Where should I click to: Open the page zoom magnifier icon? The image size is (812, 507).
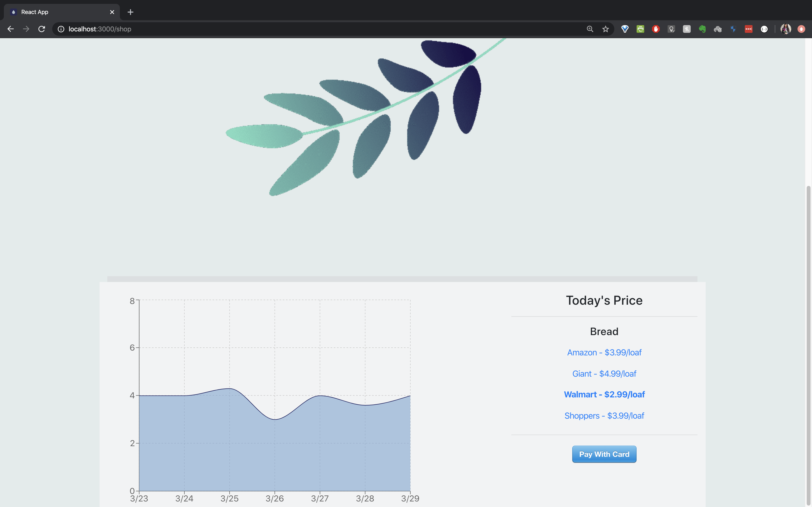[590, 29]
